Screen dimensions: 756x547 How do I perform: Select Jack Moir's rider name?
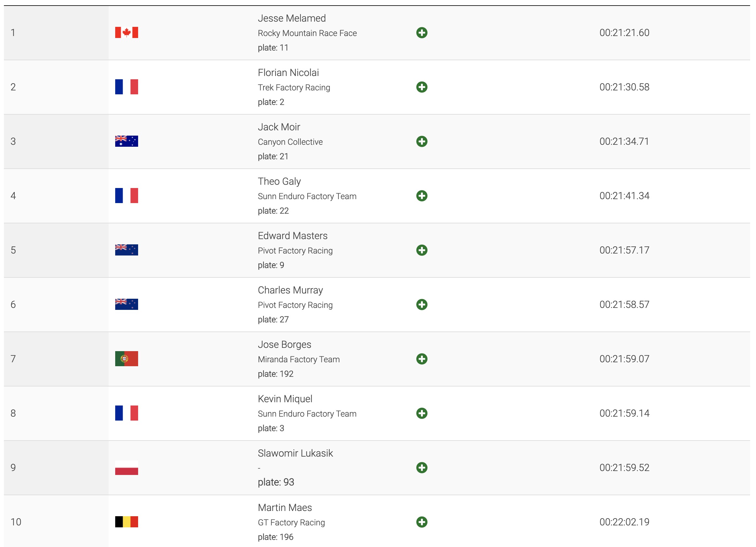279,127
